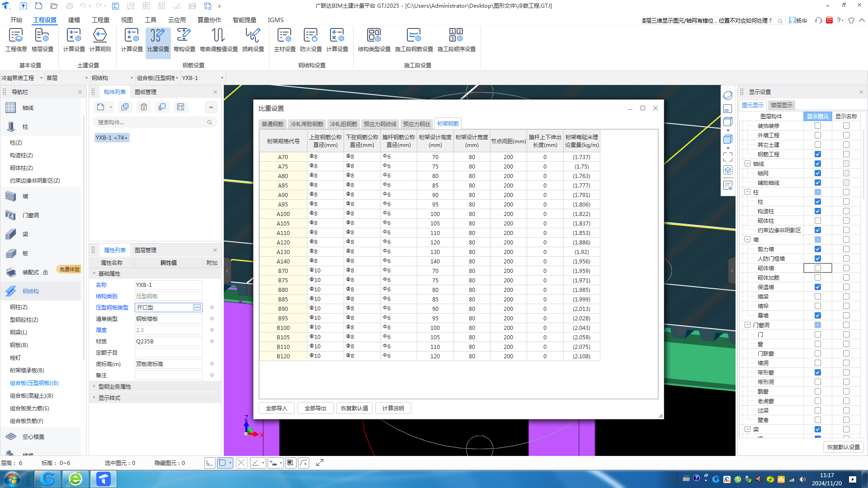
Task: Click the 搜索构件 search field
Action: [155, 122]
